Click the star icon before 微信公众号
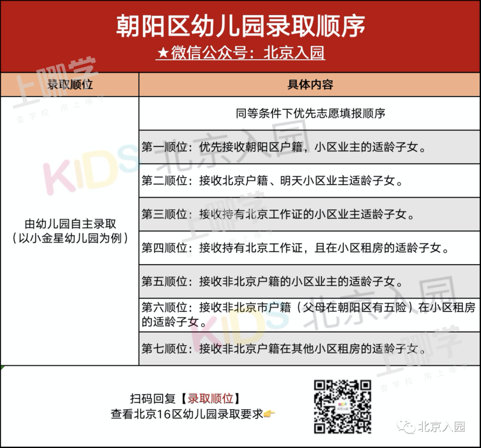Viewport: 481px width, 448px height. click(162, 53)
